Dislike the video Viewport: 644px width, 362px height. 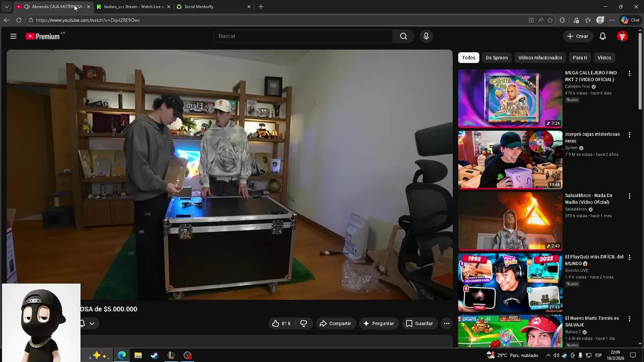point(304,324)
